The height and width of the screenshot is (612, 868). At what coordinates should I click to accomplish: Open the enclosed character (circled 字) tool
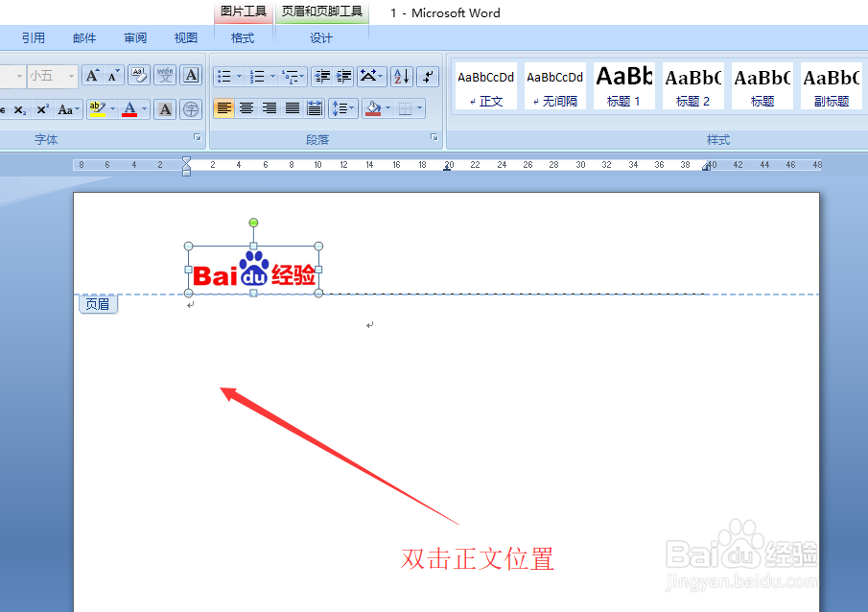tap(191, 109)
